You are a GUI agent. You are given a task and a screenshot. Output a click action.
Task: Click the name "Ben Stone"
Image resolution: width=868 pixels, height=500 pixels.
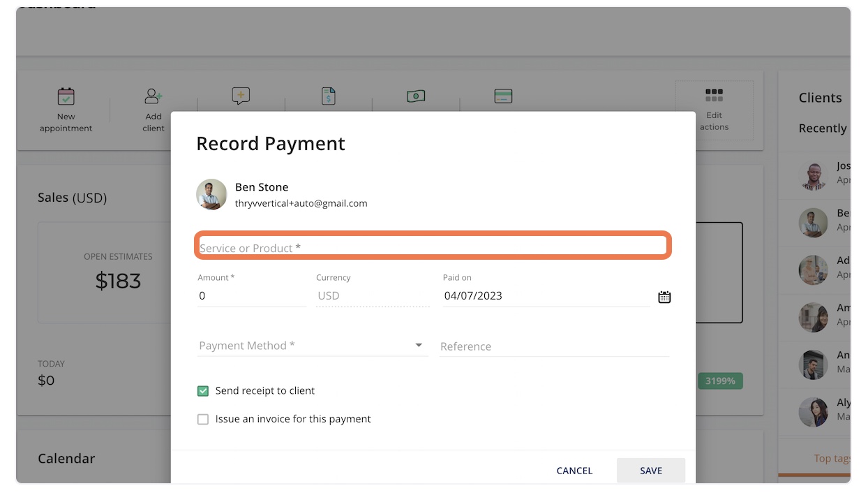tap(262, 187)
